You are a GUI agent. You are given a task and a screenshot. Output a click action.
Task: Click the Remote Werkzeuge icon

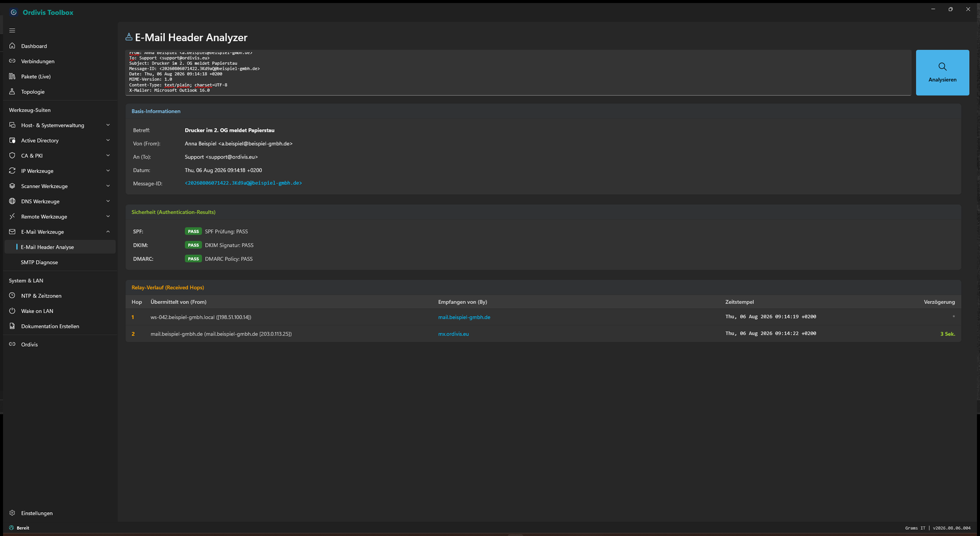[x=12, y=216]
